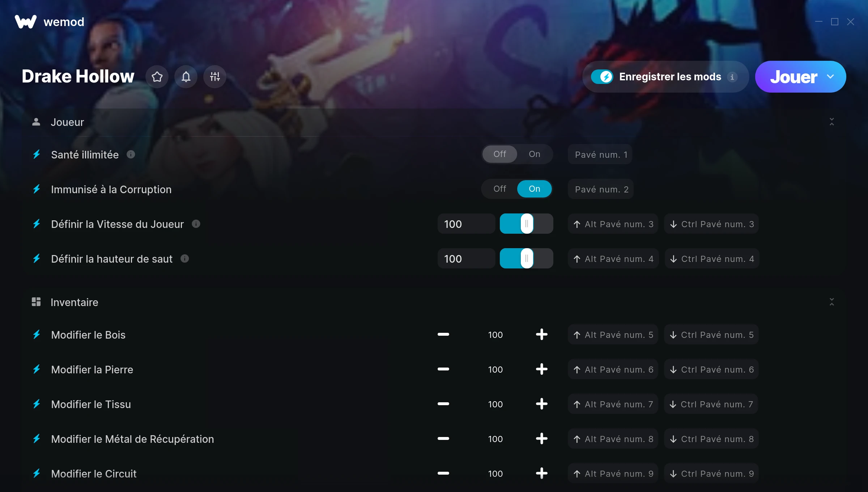Collapse the Inventaire section
Viewport: 868px width, 492px height.
(x=832, y=302)
